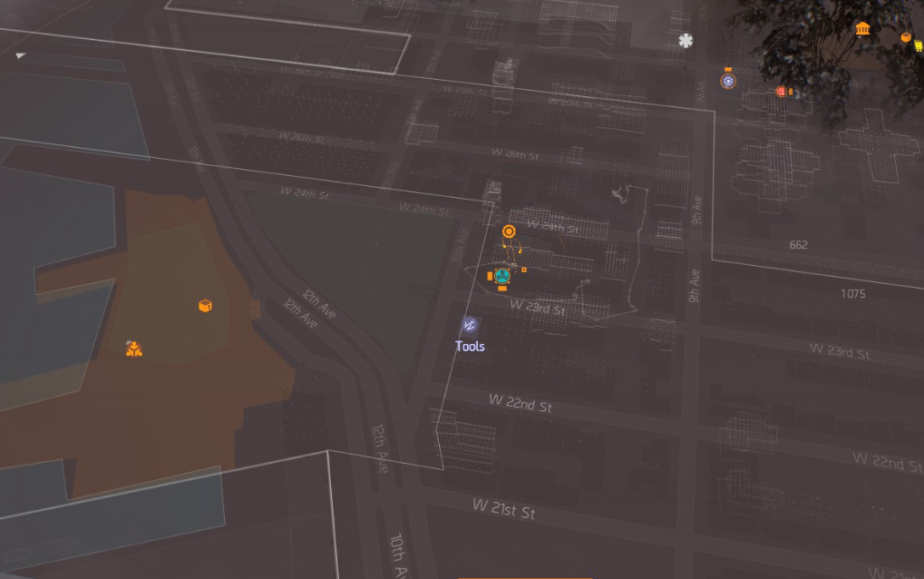Click the white arrow pointer at map edge
924x579 pixels.
tap(21, 55)
